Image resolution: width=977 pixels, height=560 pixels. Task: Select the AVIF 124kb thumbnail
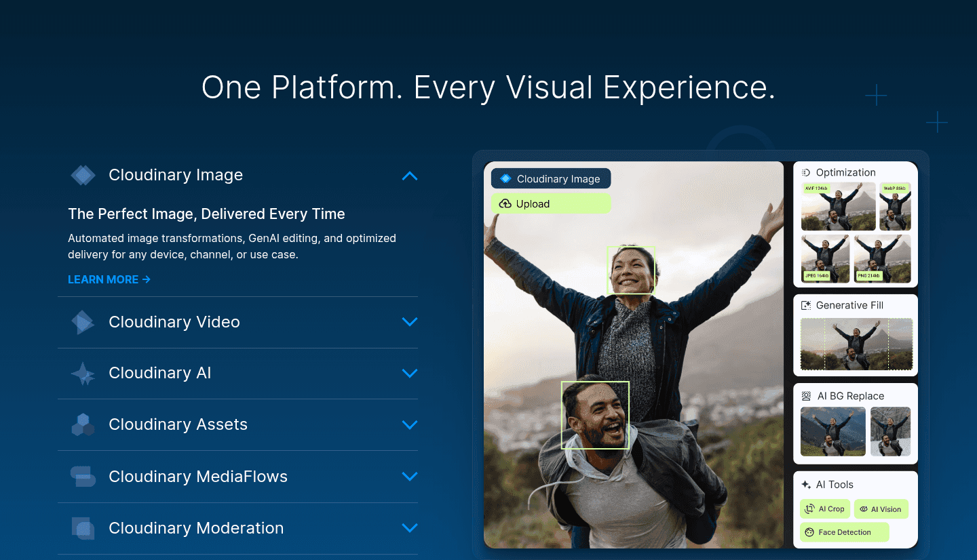coord(838,207)
